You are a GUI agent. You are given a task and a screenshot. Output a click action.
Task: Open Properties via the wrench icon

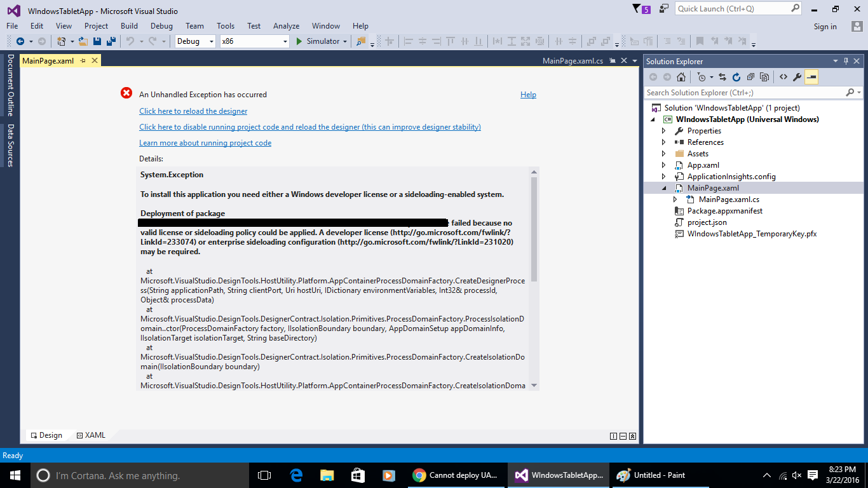tap(797, 77)
